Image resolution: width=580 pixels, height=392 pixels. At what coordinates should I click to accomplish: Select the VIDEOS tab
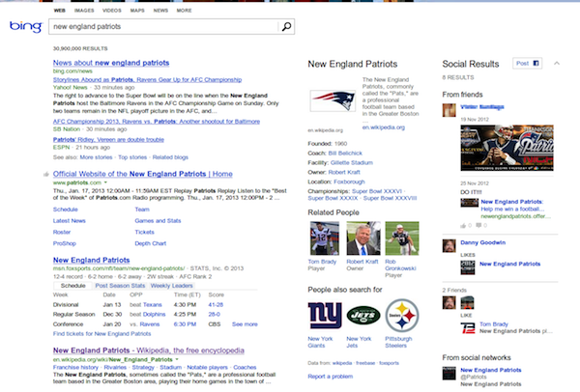click(112, 11)
